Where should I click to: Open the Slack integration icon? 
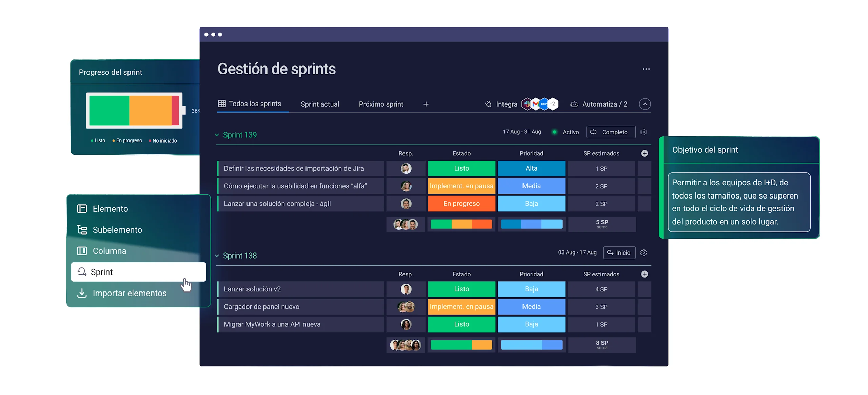click(527, 104)
